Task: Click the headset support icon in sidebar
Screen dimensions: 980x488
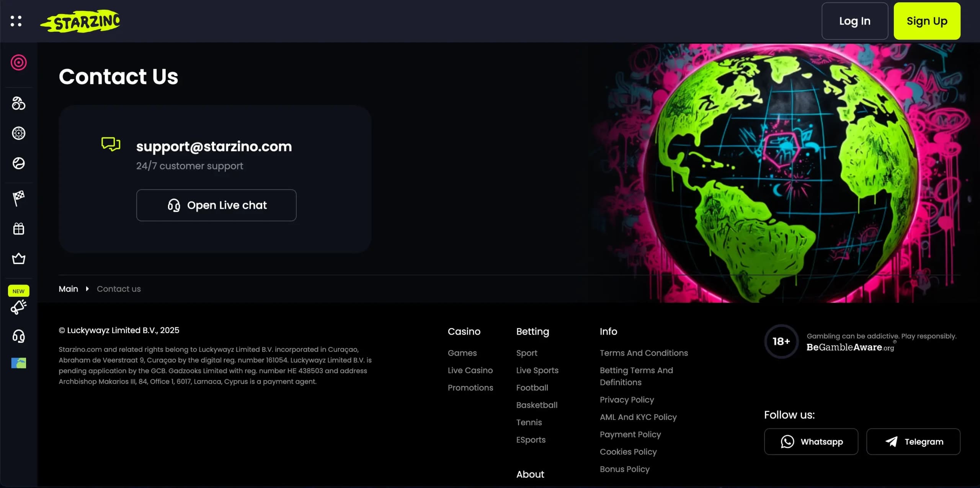Action: click(x=18, y=336)
